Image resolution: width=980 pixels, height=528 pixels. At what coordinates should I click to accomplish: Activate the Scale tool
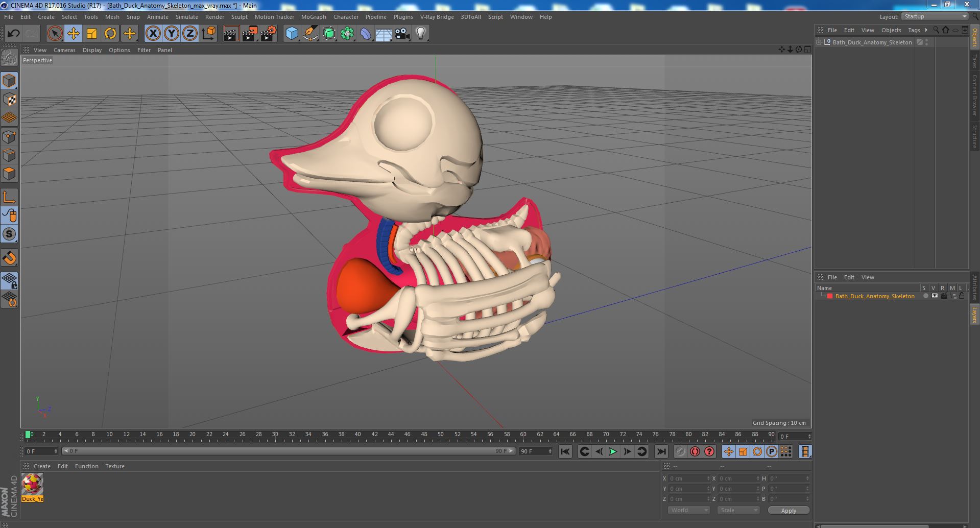92,34
